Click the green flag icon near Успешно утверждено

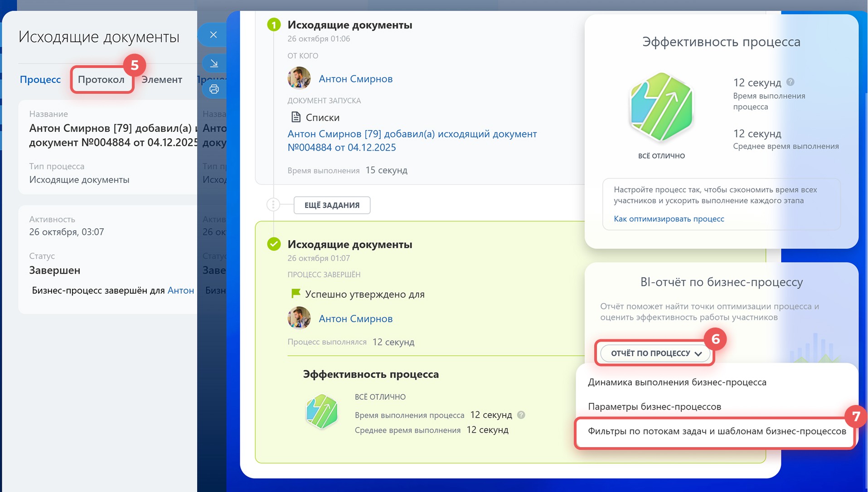[x=296, y=294]
